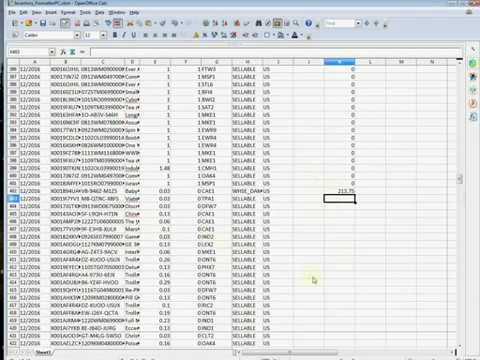Toggle Underline formatting
The height and width of the screenshot is (360, 480).
pos(134,35)
